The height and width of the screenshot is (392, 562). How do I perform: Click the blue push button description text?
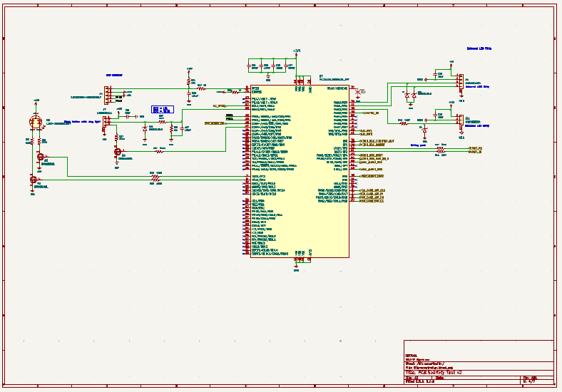point(81,121)
